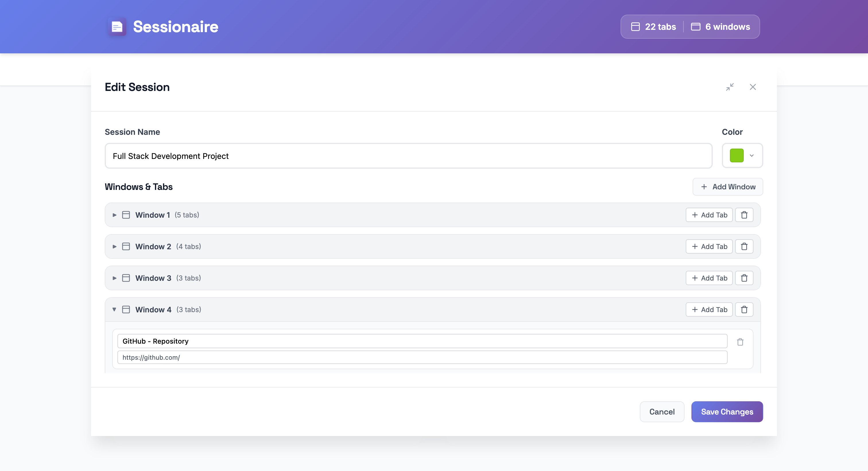Screen dimensions: 868x471
Task: Delete the GitHub - Repository tab entry
Action: tap(740, 342)
